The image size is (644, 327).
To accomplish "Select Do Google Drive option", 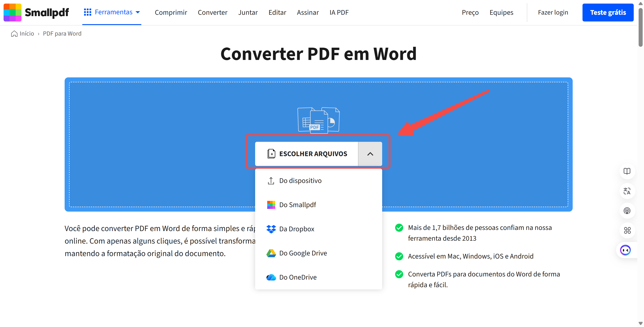I will pyautogui.click(x=318, y=253).
